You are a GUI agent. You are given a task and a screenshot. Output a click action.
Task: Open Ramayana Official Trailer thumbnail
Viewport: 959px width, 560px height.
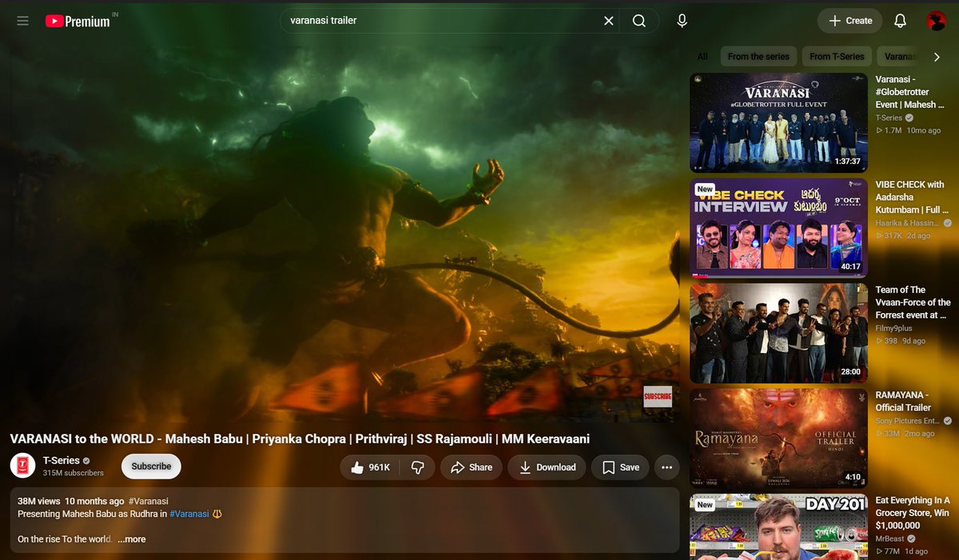778,439
